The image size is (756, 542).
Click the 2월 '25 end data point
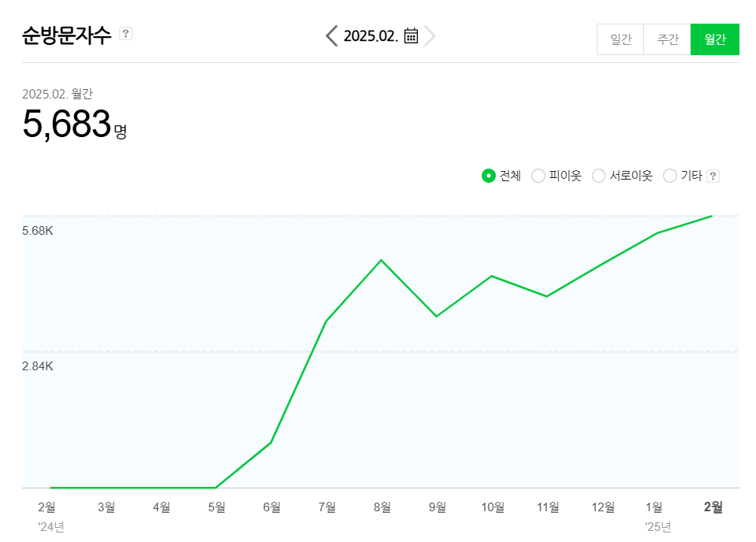tap(713, 216)
